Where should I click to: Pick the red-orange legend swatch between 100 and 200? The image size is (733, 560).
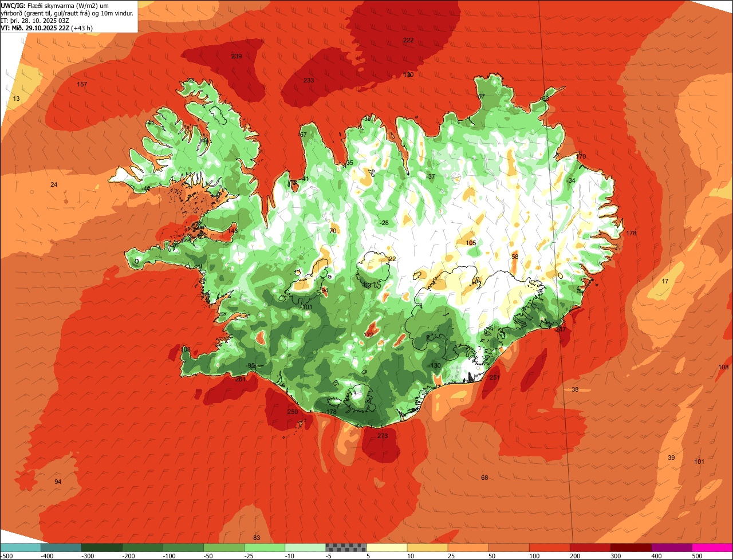550,547
